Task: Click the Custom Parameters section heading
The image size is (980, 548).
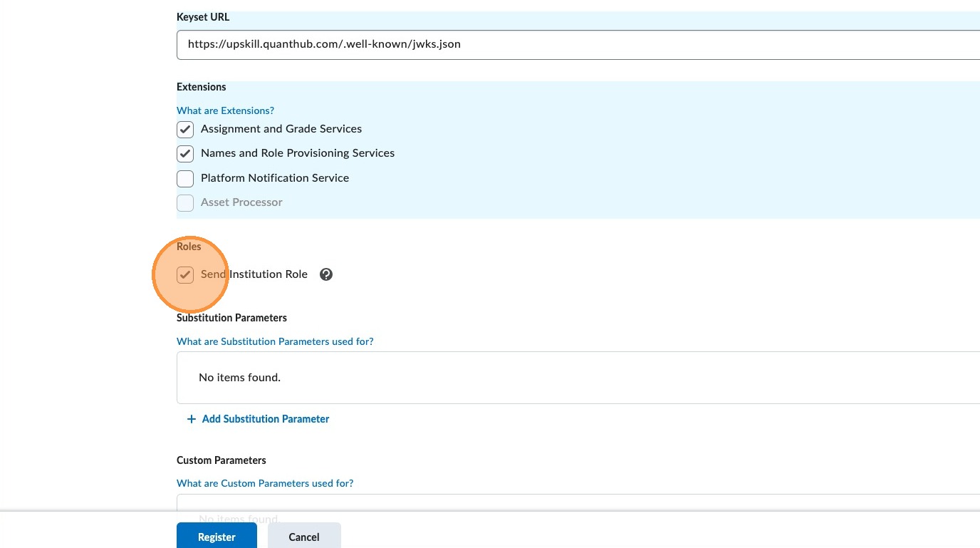Action: [x=221, y=460]
